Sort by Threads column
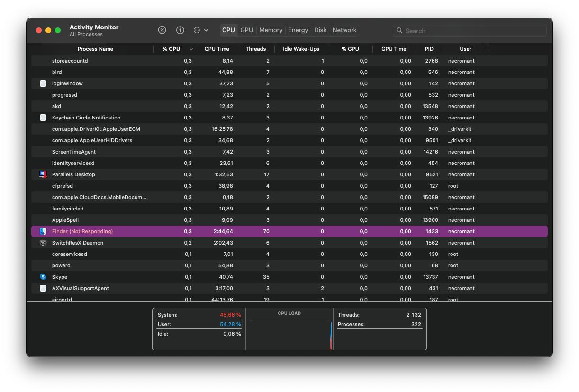The width and height of the screenshot is (579, 392). point(256,49)
